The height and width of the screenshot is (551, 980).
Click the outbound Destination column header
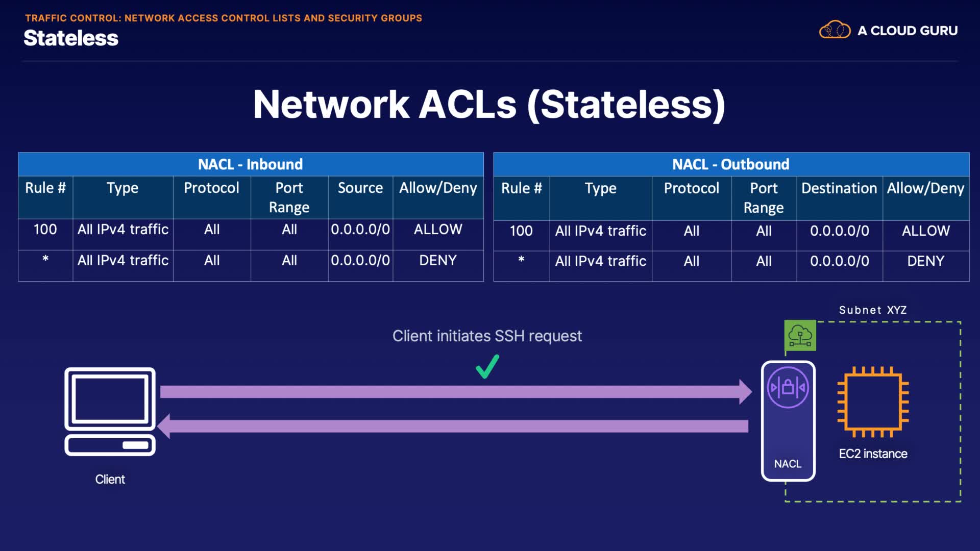839,188
